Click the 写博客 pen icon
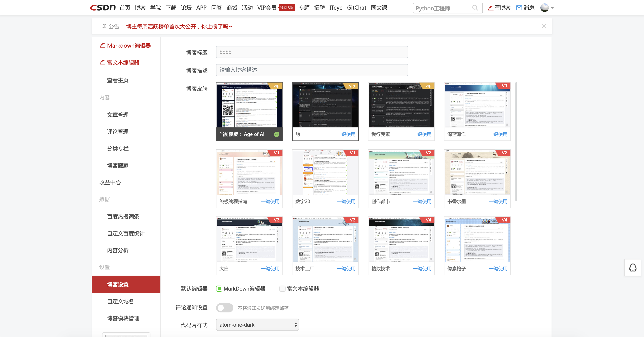 (x=491, y=8)
